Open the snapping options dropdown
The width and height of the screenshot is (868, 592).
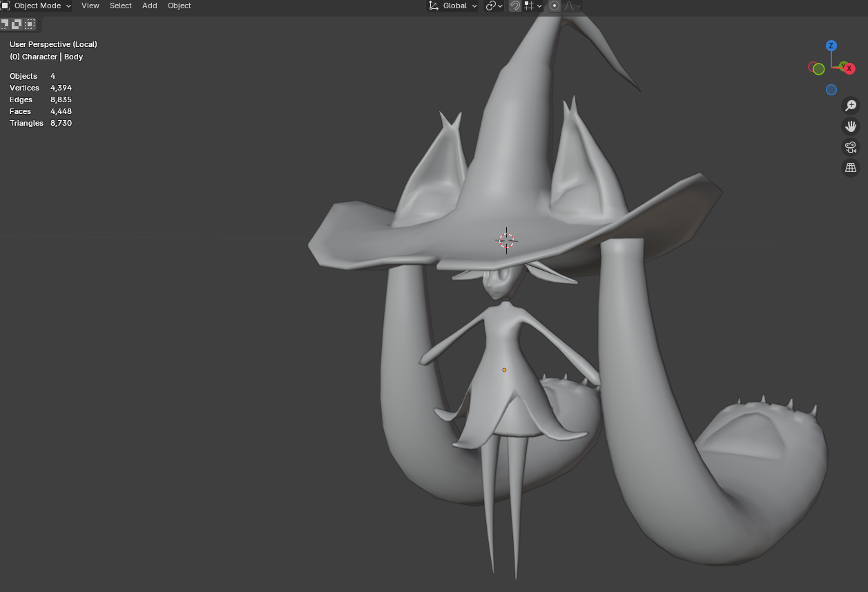coord(533,6)
